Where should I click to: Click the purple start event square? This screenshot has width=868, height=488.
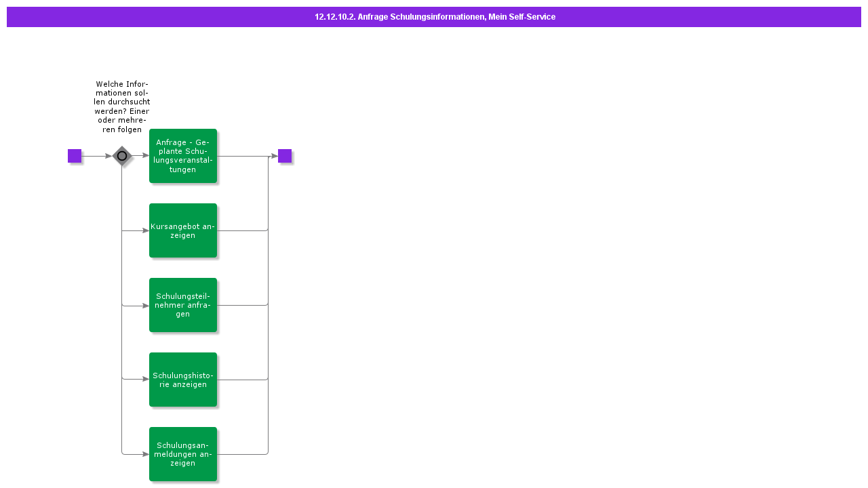pos(75,156)
